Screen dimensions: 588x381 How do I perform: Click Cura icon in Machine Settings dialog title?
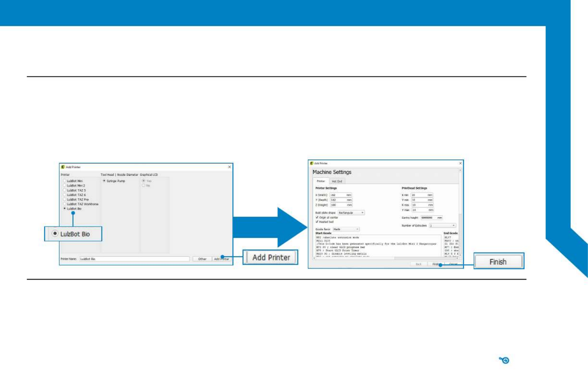(x=311, y=163)
